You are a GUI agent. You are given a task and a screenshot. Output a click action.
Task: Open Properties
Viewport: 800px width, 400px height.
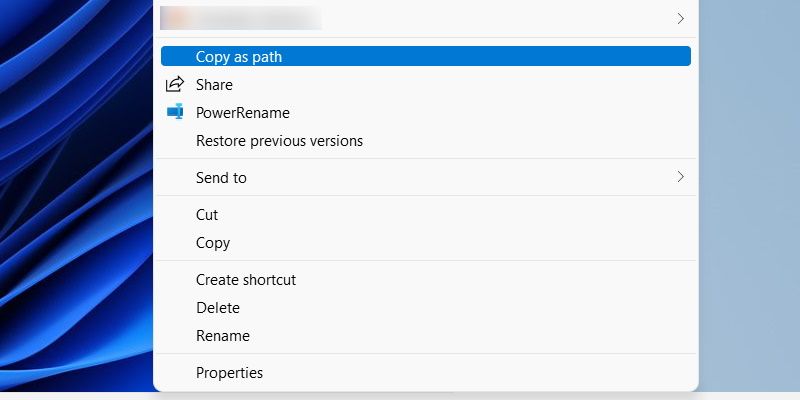[x=426, y=372]
